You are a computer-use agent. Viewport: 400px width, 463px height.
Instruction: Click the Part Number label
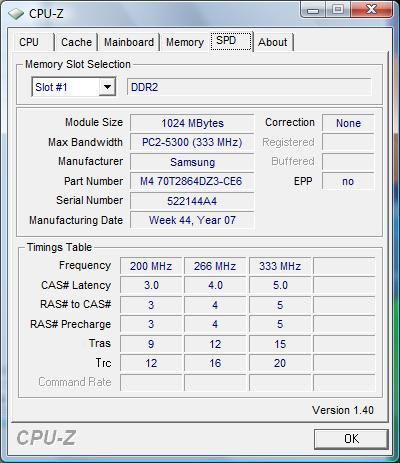(x=94, y=181)
